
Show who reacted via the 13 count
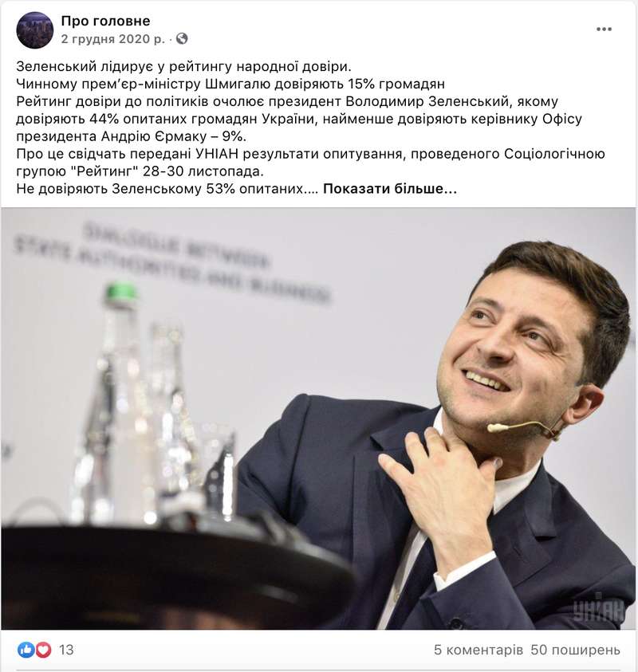coord(66,650)
